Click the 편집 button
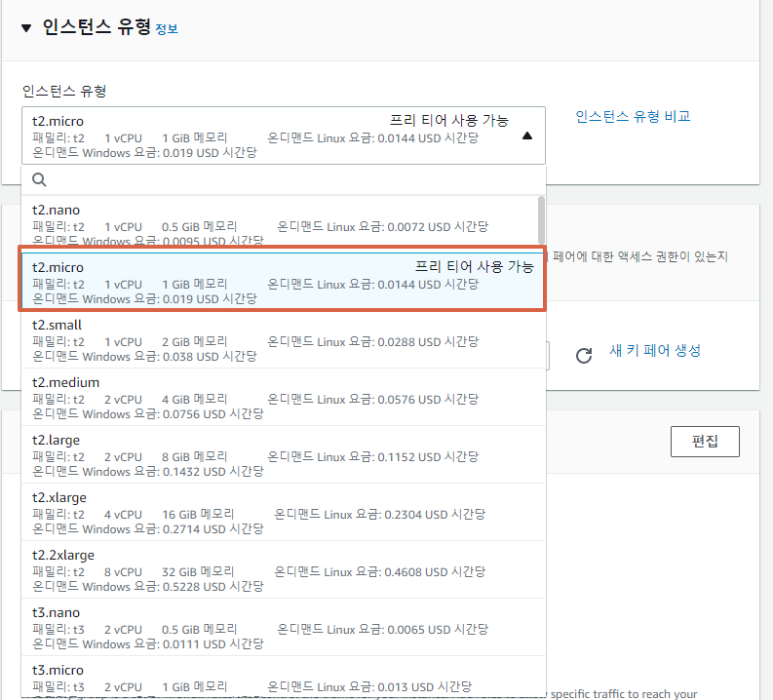Viewport: 773px width, 700px height. coord(705,442)
